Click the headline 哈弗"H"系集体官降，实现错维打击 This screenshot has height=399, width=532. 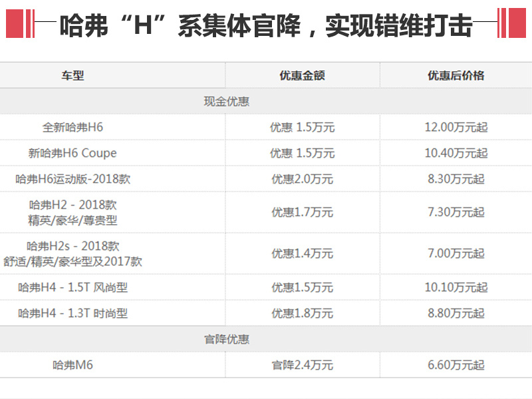click(266, 25)
